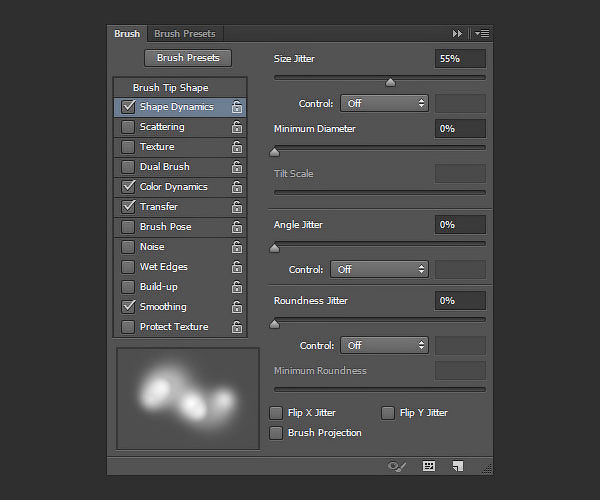Screen dimensions: 600x500
Task: Enable the Brush Pose checkbox
Action: tap(128, 226)
